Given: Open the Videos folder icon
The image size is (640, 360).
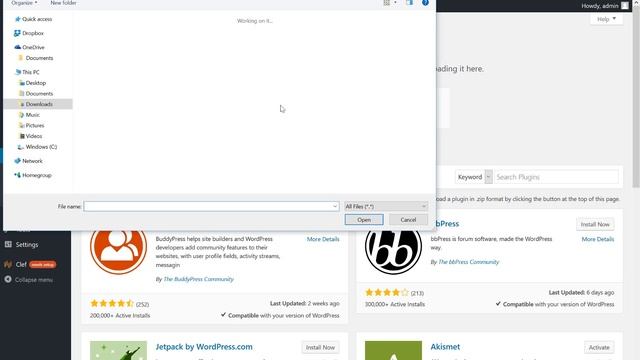Looking at the screenshot, I should pos(22,136).
